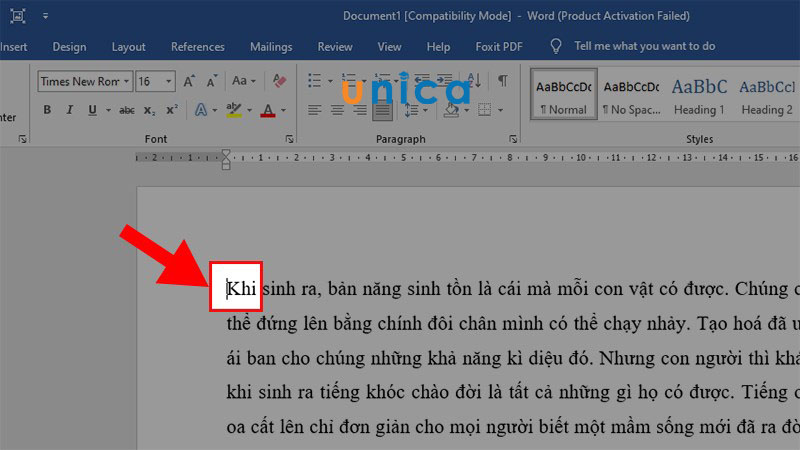Screen dimensions: 800x450
Task: Open Borders dropdown arrow
Action: [501, 110]
